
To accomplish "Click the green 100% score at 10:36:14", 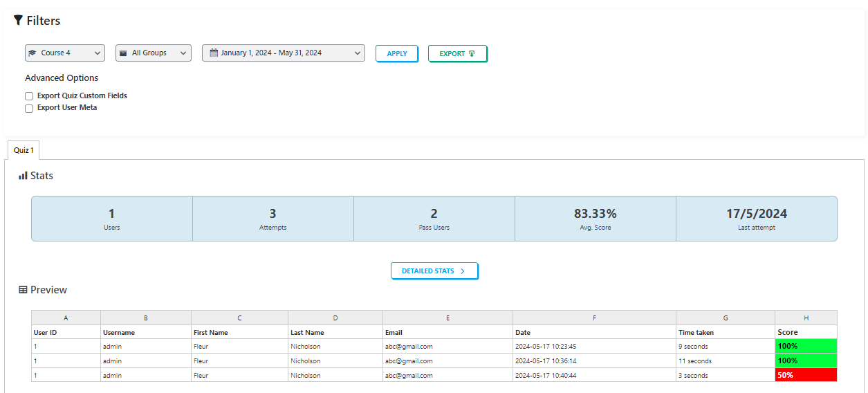I will [806, 361].
